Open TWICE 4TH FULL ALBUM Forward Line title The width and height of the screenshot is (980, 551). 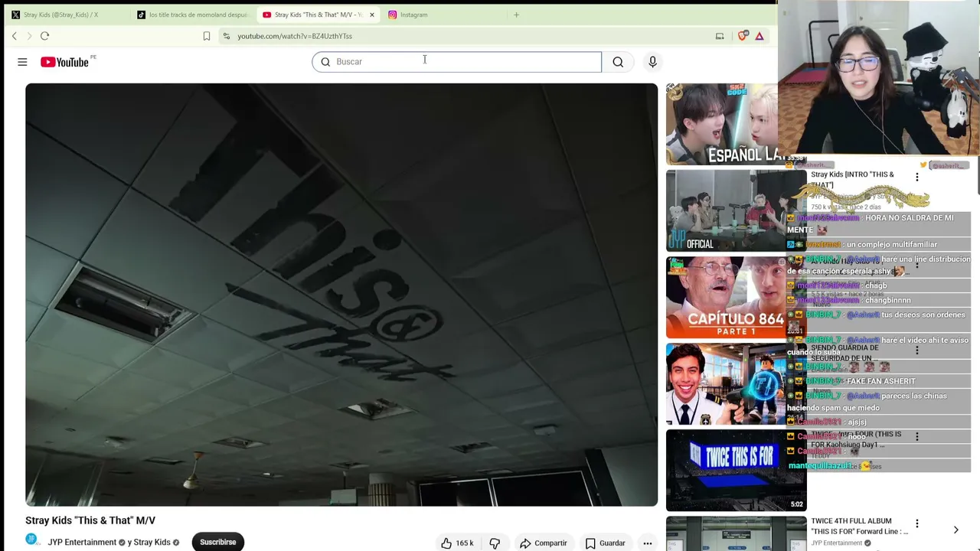(860, 526)
